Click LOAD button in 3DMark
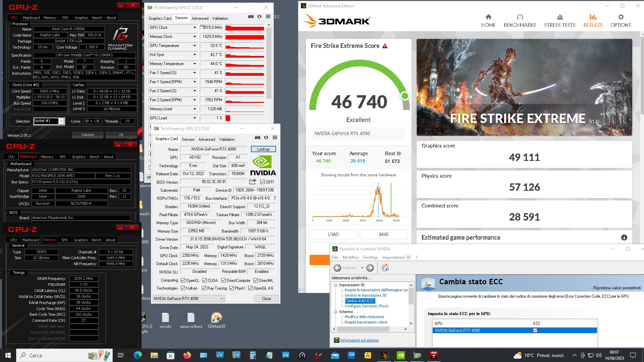 point(333,234)
